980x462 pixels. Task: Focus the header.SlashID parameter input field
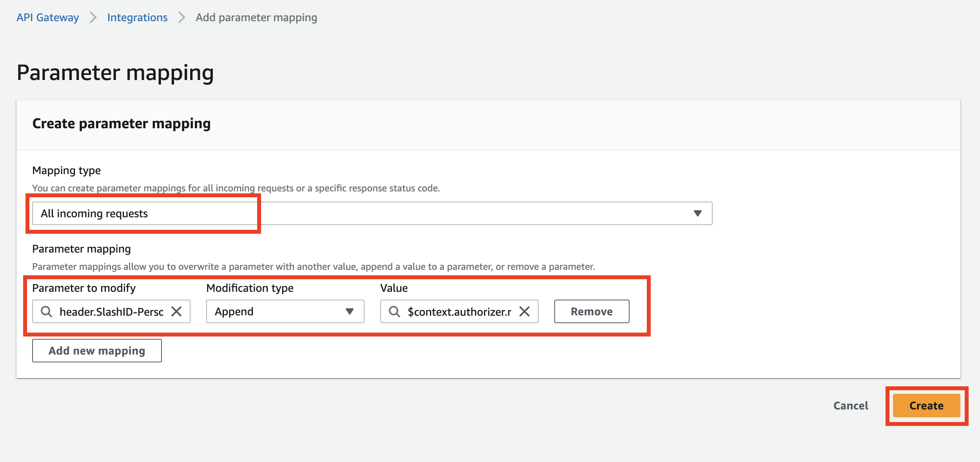(111, 311)
